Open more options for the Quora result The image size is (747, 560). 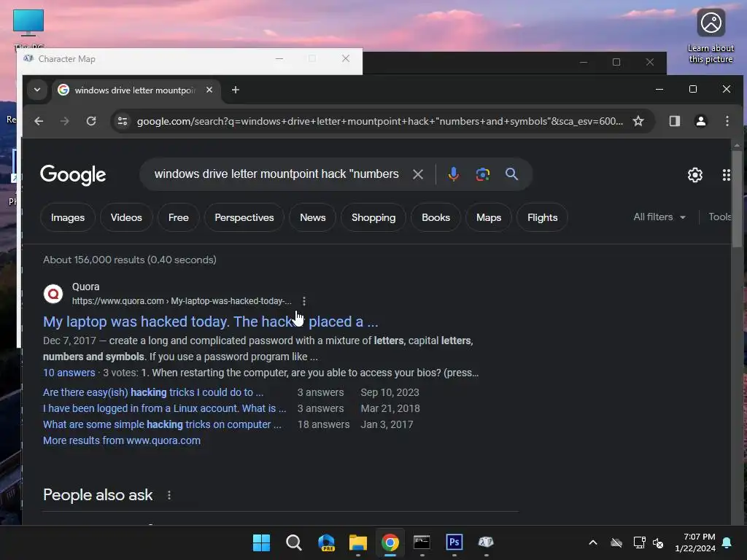pos(304,301)
